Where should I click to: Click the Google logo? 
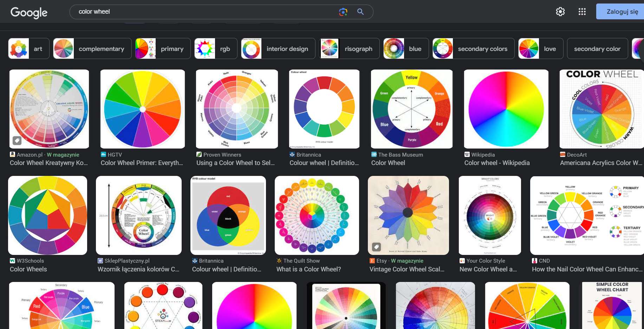tap(29, 12)
